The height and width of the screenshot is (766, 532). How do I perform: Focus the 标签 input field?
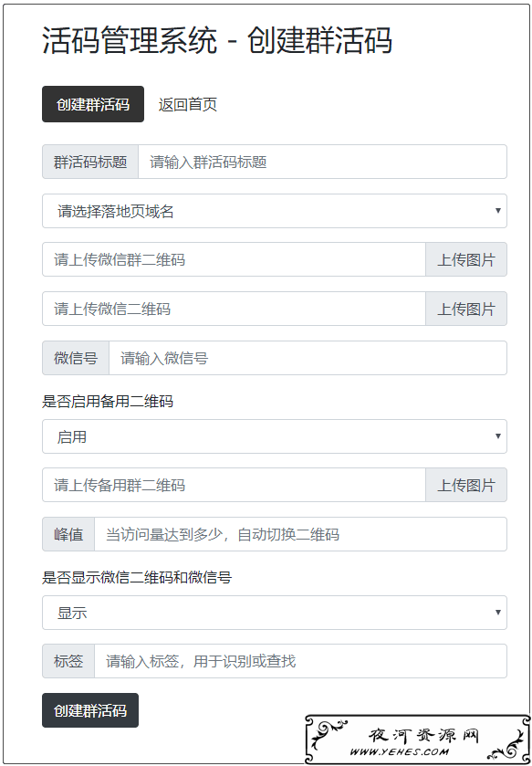tap(300, 661)
